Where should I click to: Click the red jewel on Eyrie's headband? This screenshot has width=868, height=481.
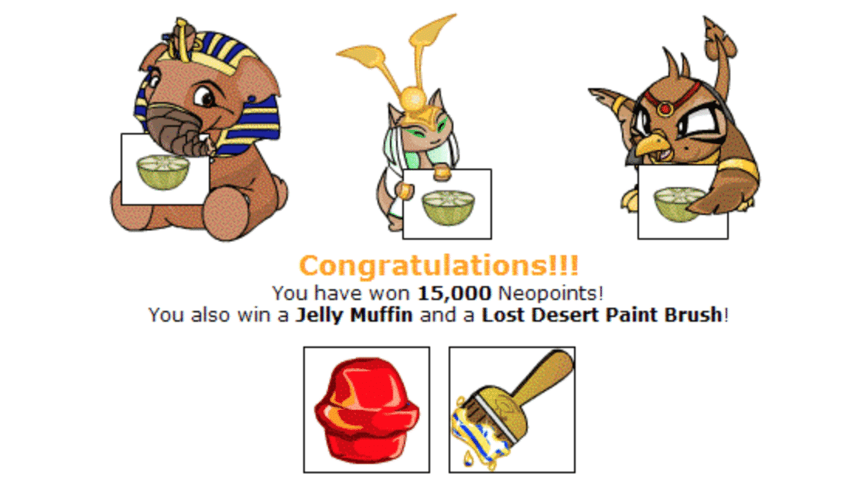point(665,108)
